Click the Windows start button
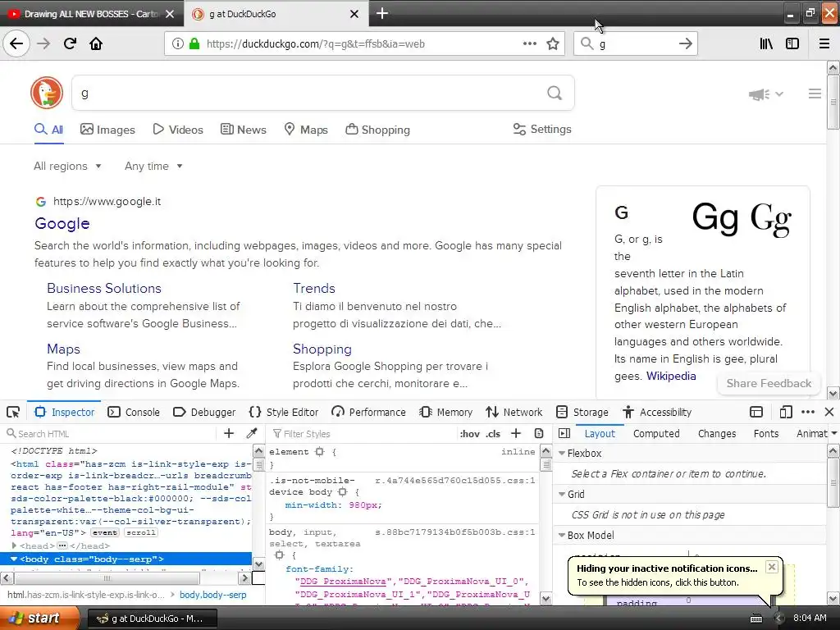Viewport: 840px width, 630px height. (x=39, y=618)
